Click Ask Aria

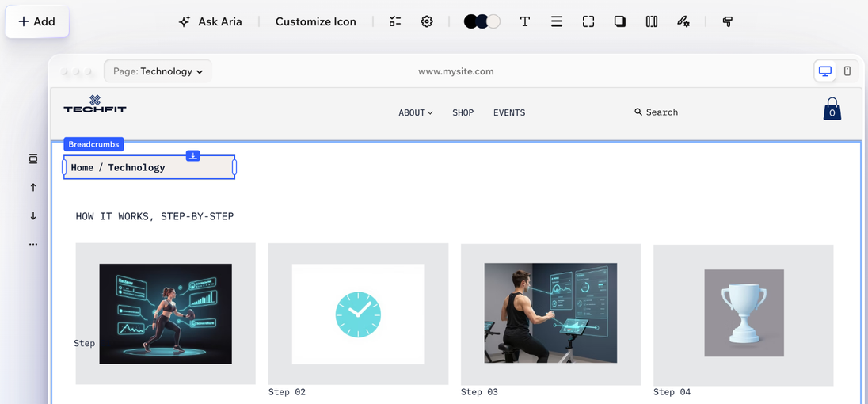211,21
